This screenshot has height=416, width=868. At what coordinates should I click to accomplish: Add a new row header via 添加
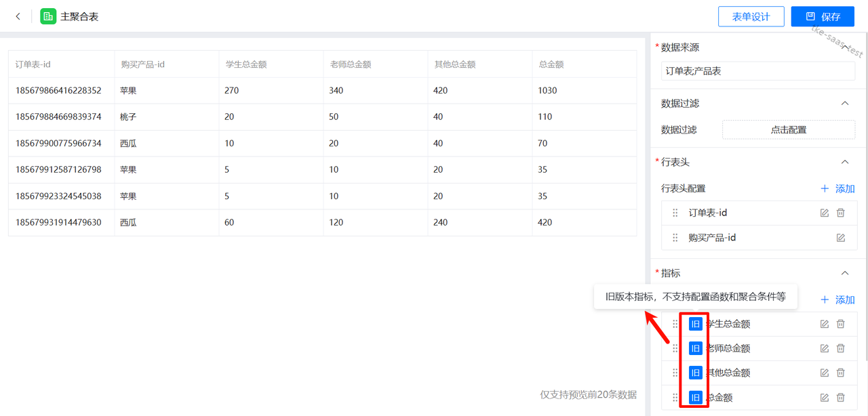(837, 189)
